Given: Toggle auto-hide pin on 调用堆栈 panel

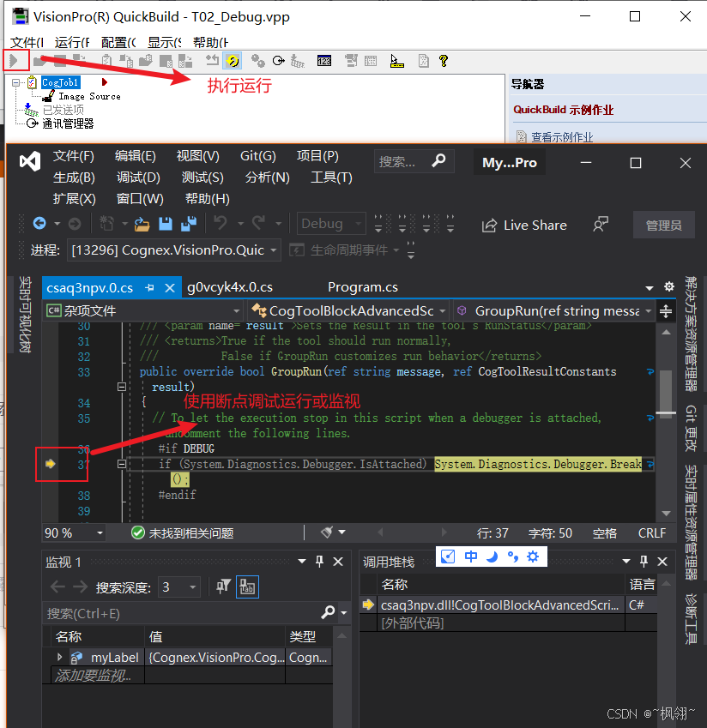Looking at the screenshot, I should (644, 562).
